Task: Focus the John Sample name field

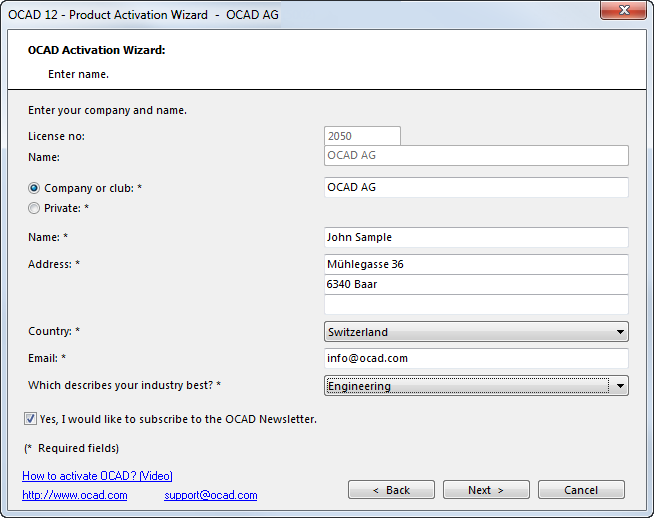Action: [476, 237]
